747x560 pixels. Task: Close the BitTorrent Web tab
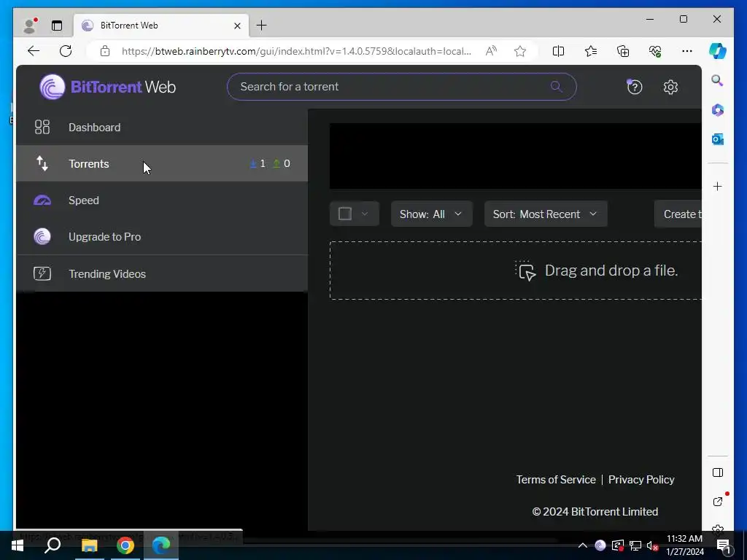(x=237, y=26)
